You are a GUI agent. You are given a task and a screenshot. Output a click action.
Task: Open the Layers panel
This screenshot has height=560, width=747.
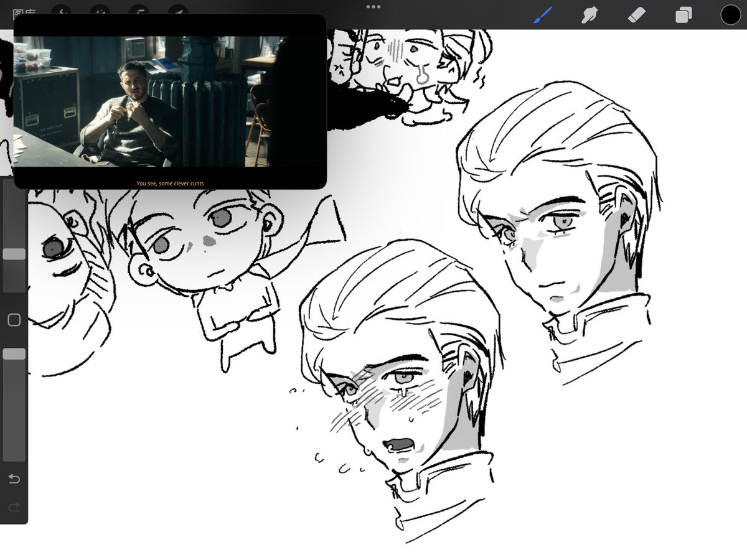click(x=684, y=14)
